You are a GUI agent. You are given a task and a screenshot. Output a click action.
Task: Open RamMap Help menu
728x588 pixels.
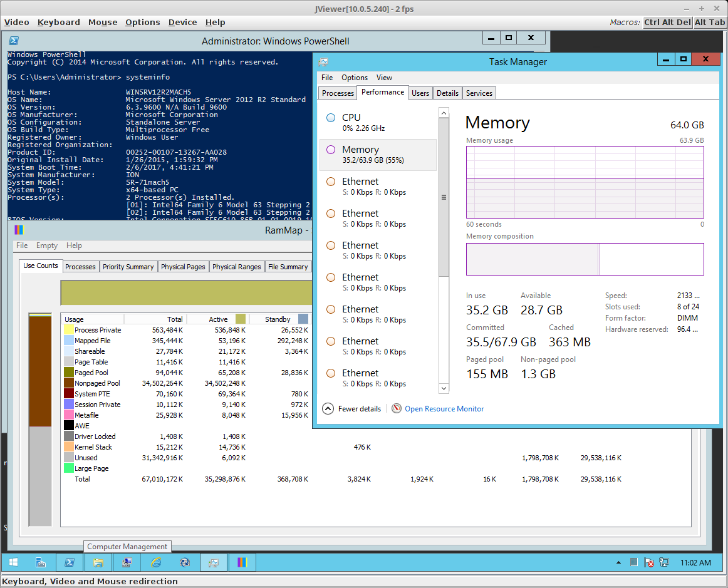click(x=74, y=245)
